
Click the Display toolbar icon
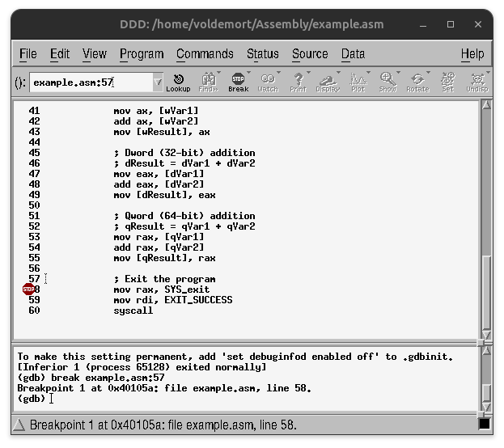[x=328, y=82]
